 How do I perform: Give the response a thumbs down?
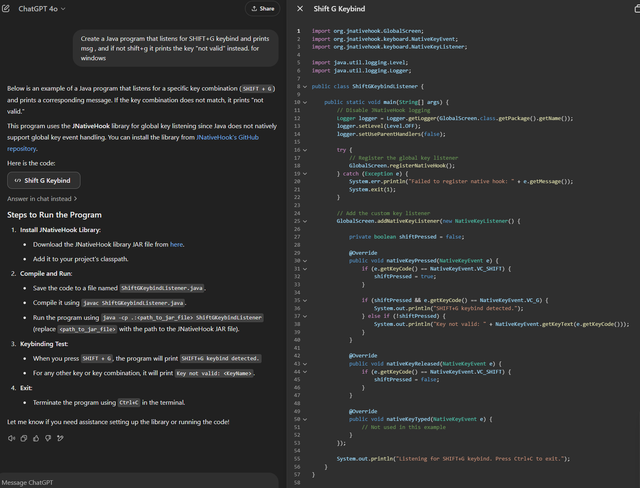48,438
